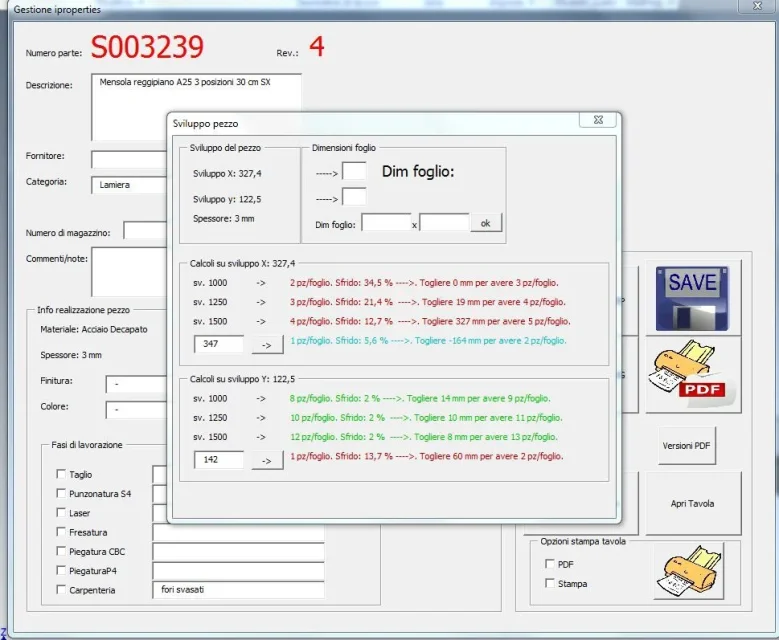Click the ok button next to Dim foglio
The width and height of the screenshot is (779, 640).
tap(486, 223)
